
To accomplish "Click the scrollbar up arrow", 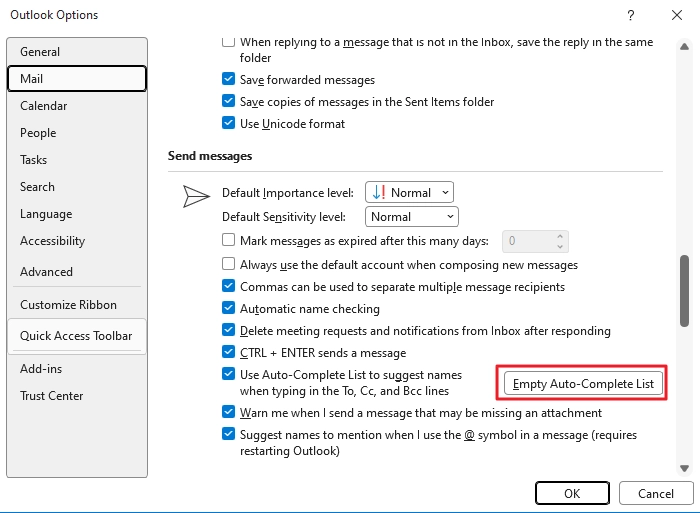I will tap(684, 46).
